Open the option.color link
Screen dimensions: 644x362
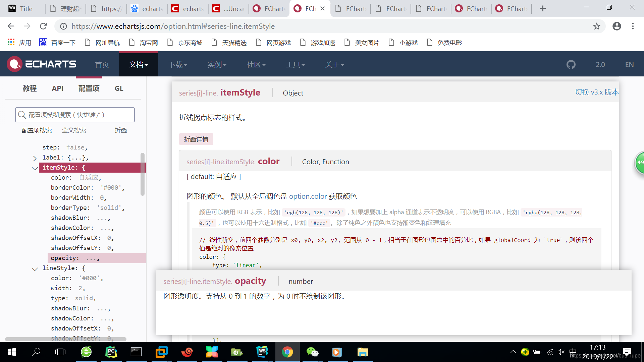click(x=308, y=196)
